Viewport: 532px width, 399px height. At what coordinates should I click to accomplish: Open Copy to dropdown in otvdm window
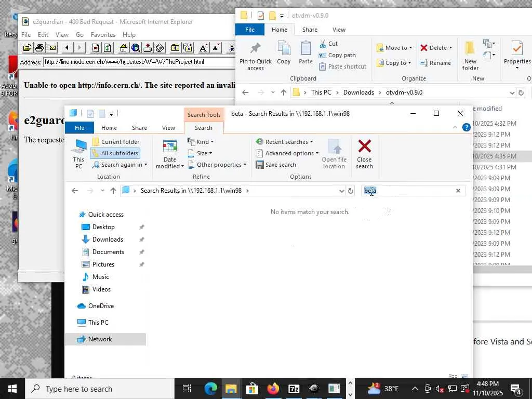pos(394,63)
